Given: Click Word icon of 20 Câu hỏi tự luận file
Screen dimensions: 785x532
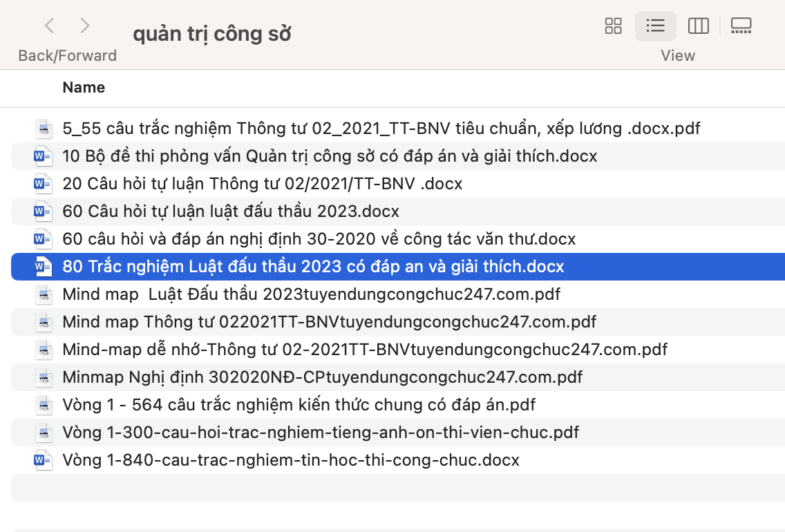Looking at the screenshot, I should click(x=43, y=184).
